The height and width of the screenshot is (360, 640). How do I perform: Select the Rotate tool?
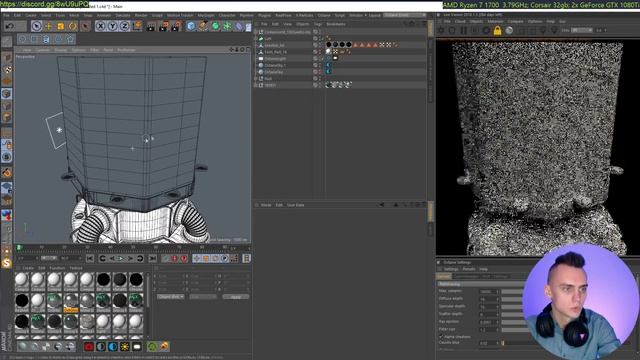72,26
